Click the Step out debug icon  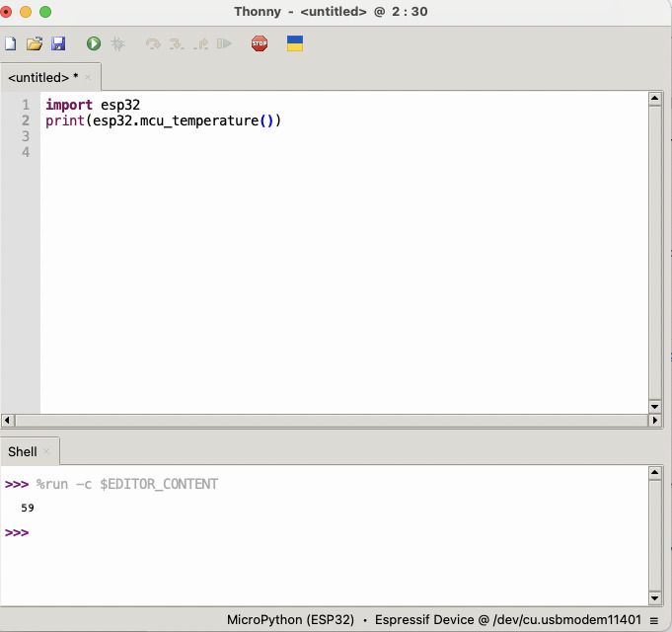pyautogui.click(x=200, y=43)
